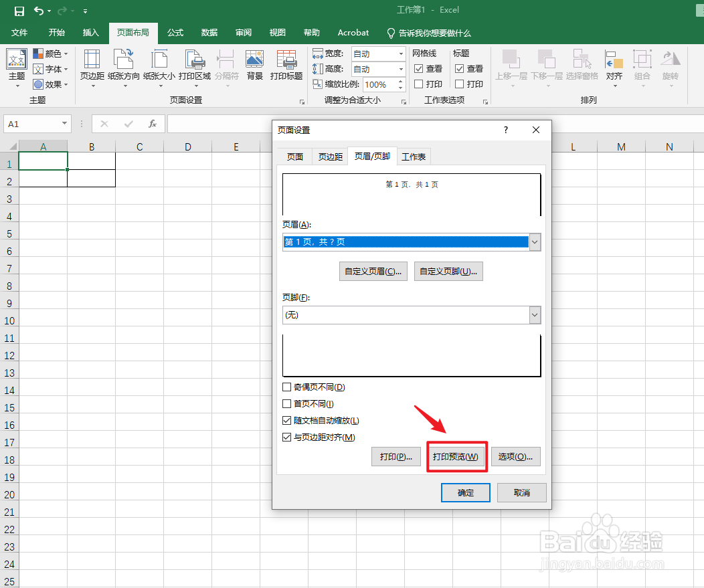This screenshot has height=588, width=704.
Task: Expand the Footer (页脚) dropdown list
Action: click(x=535, y=315)
